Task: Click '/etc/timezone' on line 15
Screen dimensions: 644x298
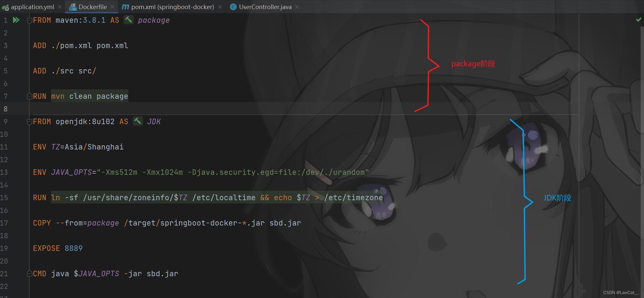Action: tap(354, 198)
